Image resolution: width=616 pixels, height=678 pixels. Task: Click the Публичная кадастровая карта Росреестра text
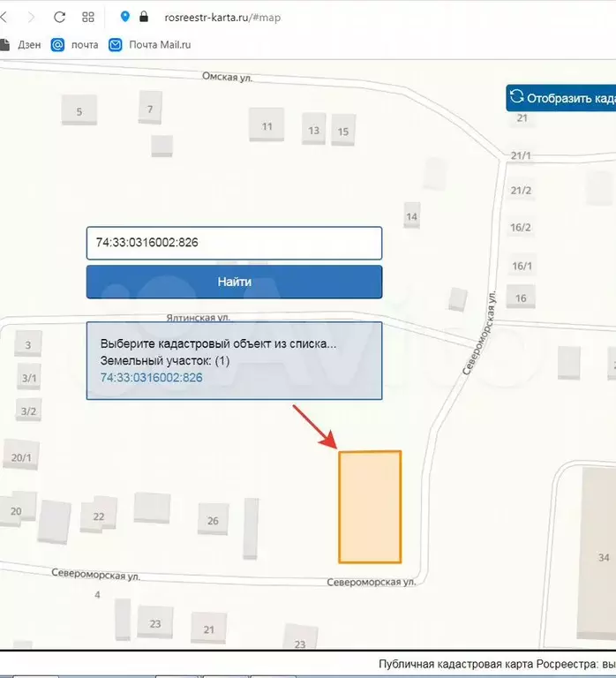pos(489,664)
